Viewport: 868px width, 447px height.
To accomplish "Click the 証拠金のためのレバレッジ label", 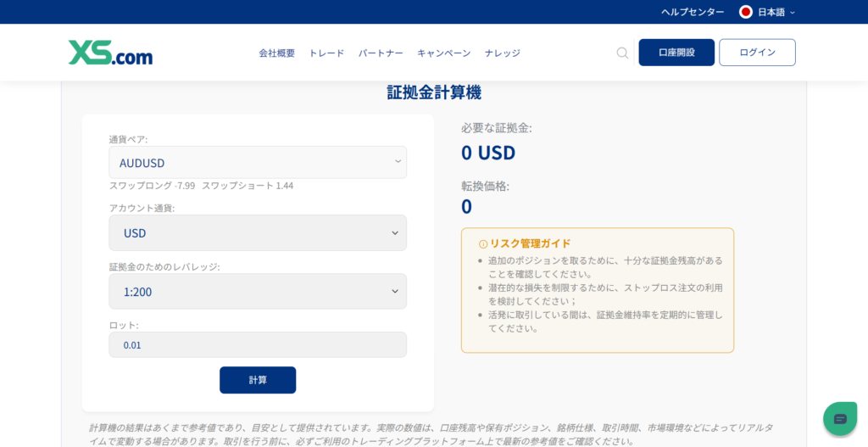I will [x=164, y=267].
